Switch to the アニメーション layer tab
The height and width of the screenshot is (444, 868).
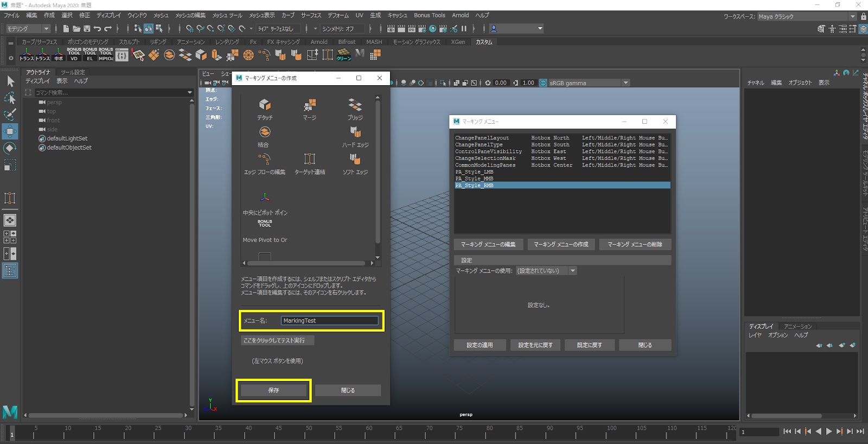coord(797,326)
